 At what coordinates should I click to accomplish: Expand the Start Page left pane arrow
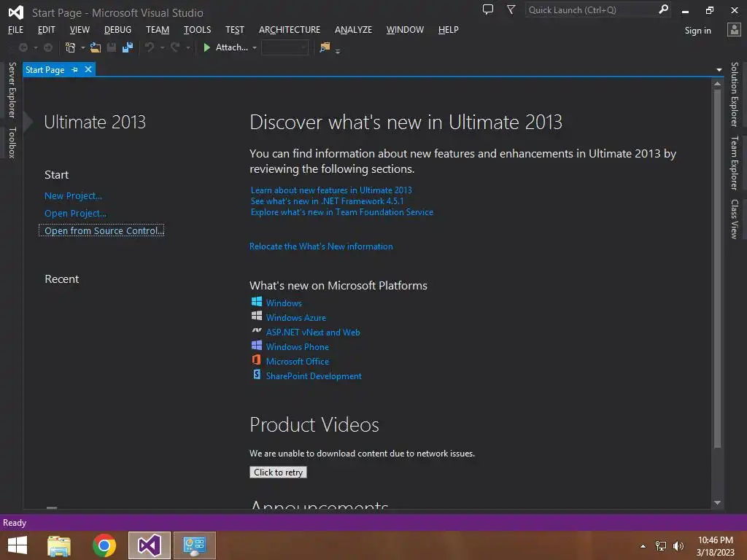coord(28,122)
